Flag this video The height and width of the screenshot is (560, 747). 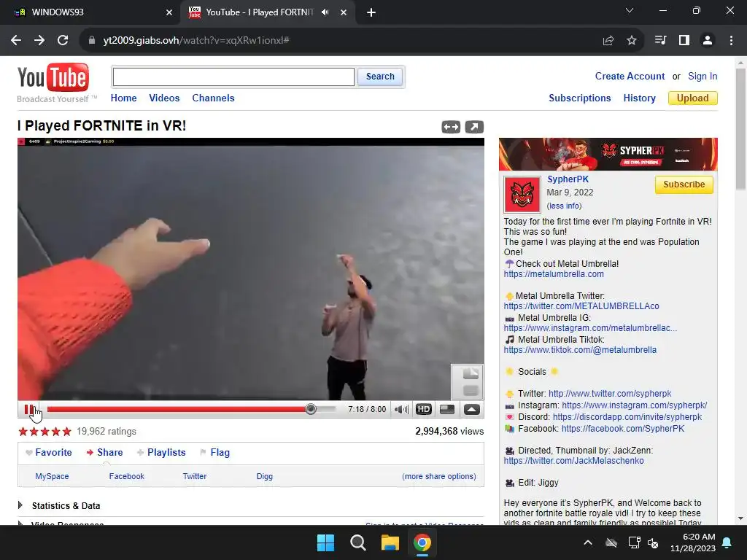[215, 453]
